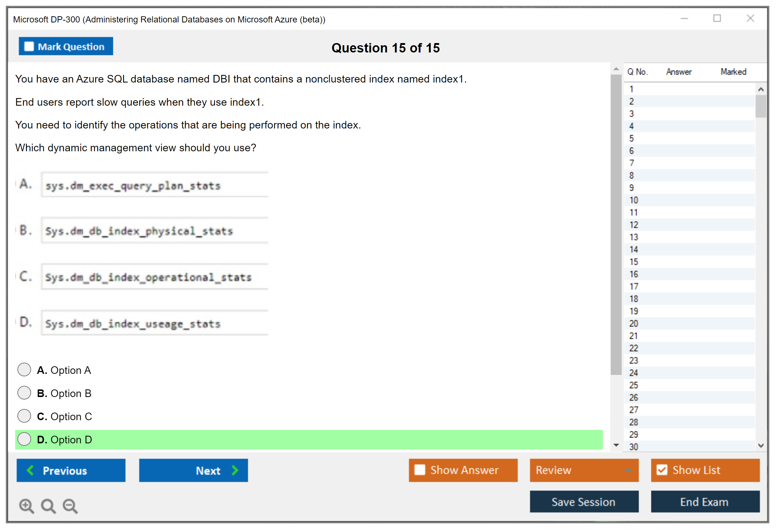
Task: Select the radio button for Option A
Action: point(24,370)
